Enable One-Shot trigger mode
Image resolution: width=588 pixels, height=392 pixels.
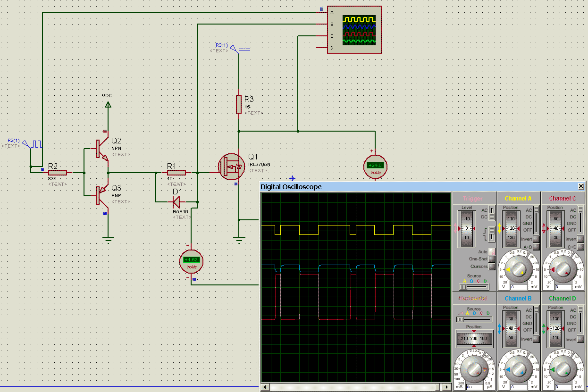(x=492, y=259)
